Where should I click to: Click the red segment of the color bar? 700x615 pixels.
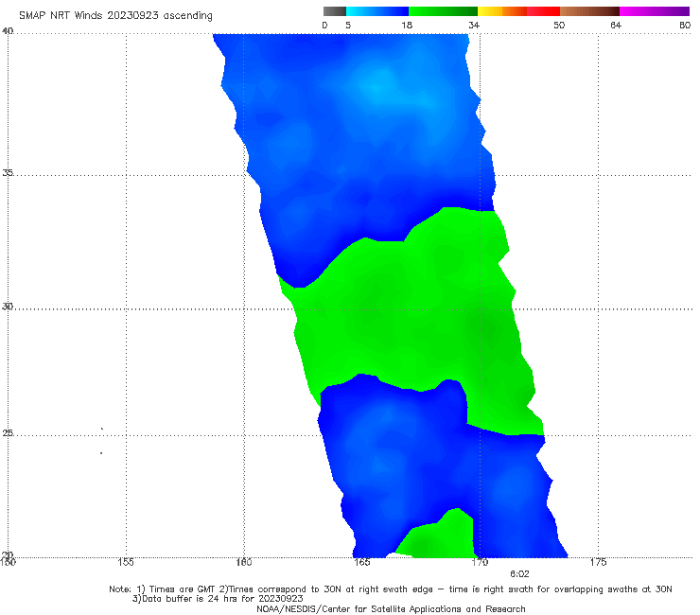point(543,11)
